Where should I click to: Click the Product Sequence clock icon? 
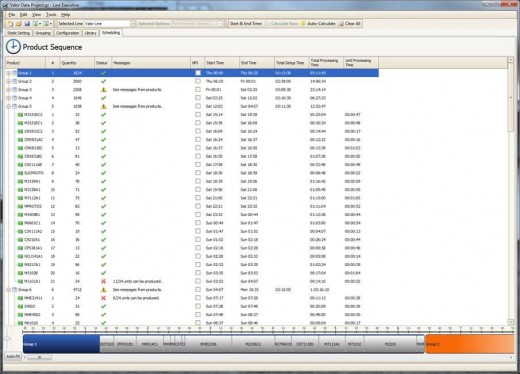pos(13,47)
